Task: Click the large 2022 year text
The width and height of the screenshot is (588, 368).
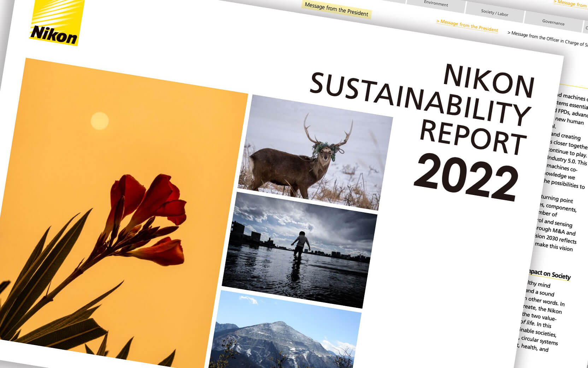Action: (466, 178)
